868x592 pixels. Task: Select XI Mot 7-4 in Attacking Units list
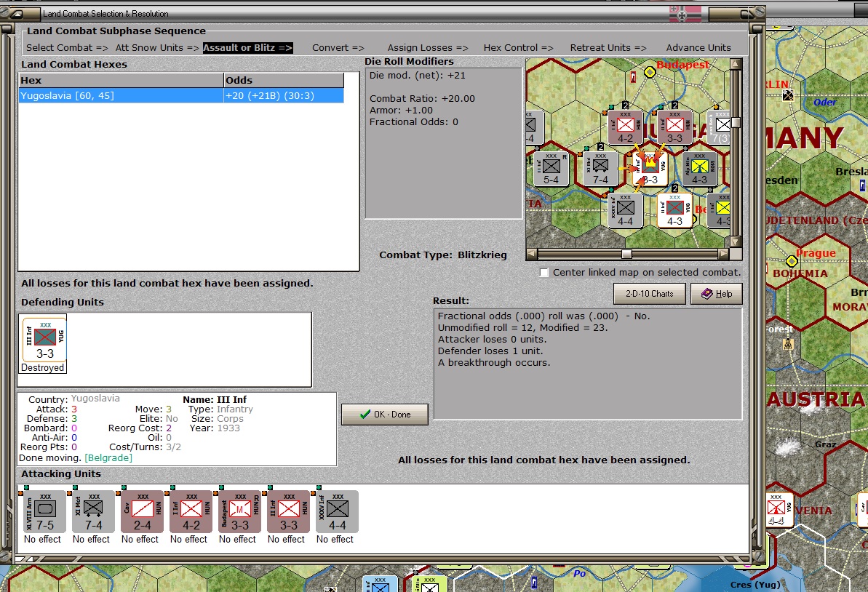[94, 511]
